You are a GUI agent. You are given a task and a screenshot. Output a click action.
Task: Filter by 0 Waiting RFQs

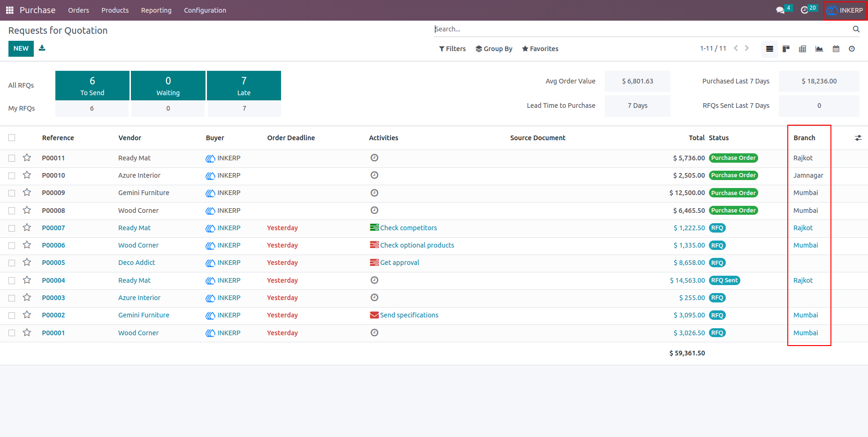[168, 85]
